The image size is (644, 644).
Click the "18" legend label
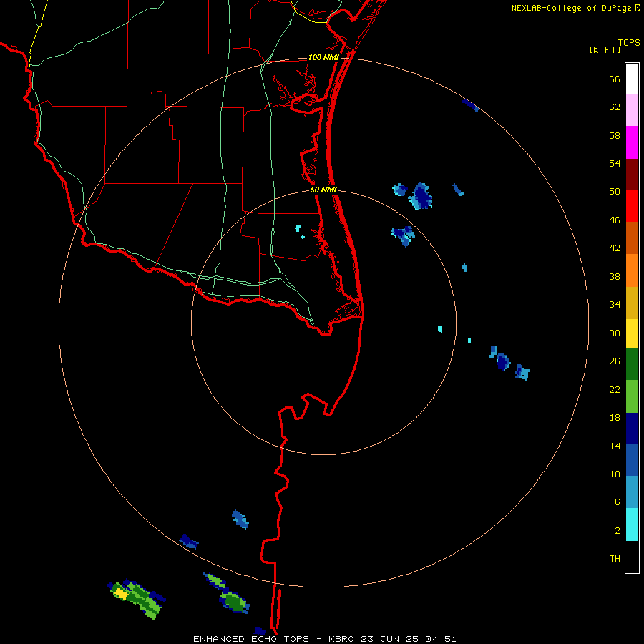(x=615, y=418)
